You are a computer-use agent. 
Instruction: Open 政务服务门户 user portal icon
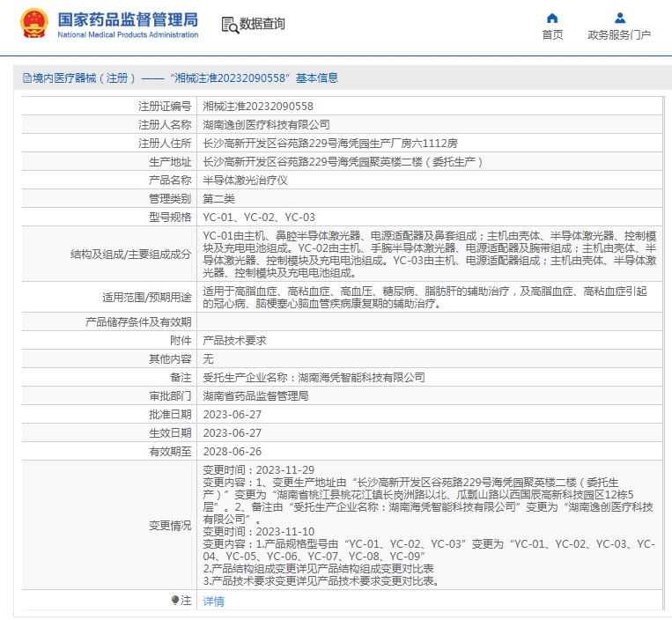click(620, 18)
